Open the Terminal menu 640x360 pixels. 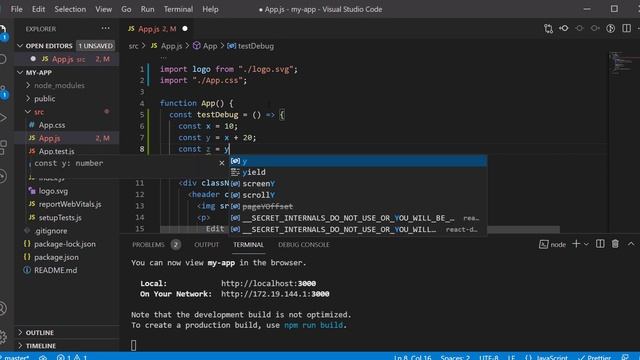point(178,9)
